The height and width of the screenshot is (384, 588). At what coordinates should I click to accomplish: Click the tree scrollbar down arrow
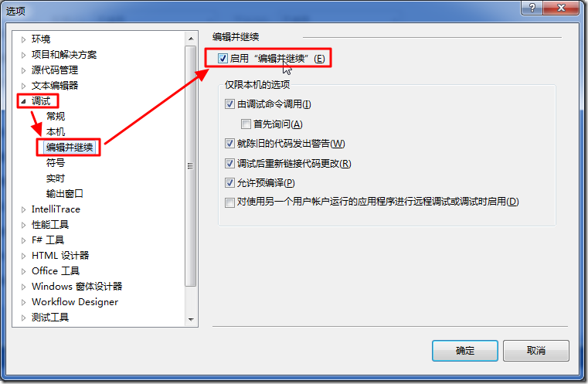(x=191, y=320)
